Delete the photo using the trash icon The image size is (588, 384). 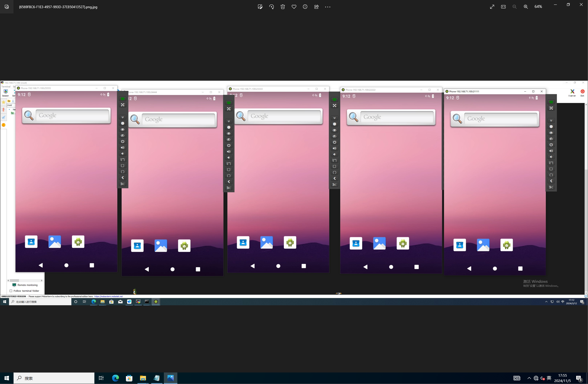tap(283, 7)
